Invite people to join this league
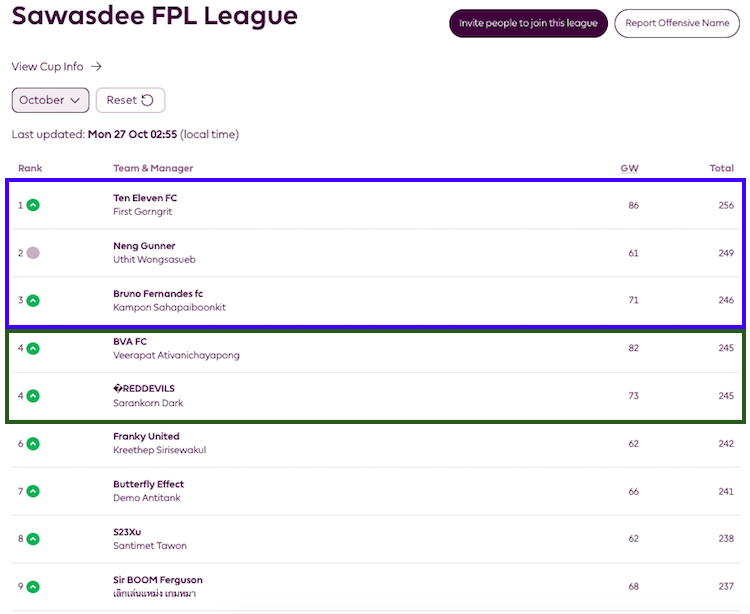The image size is (750, 614). click(x=528, y=23)
